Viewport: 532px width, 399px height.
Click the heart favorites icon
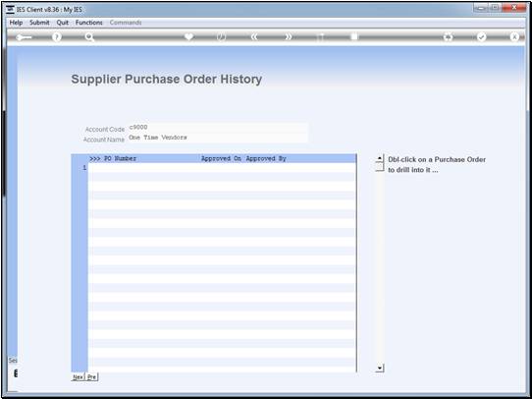188,36
